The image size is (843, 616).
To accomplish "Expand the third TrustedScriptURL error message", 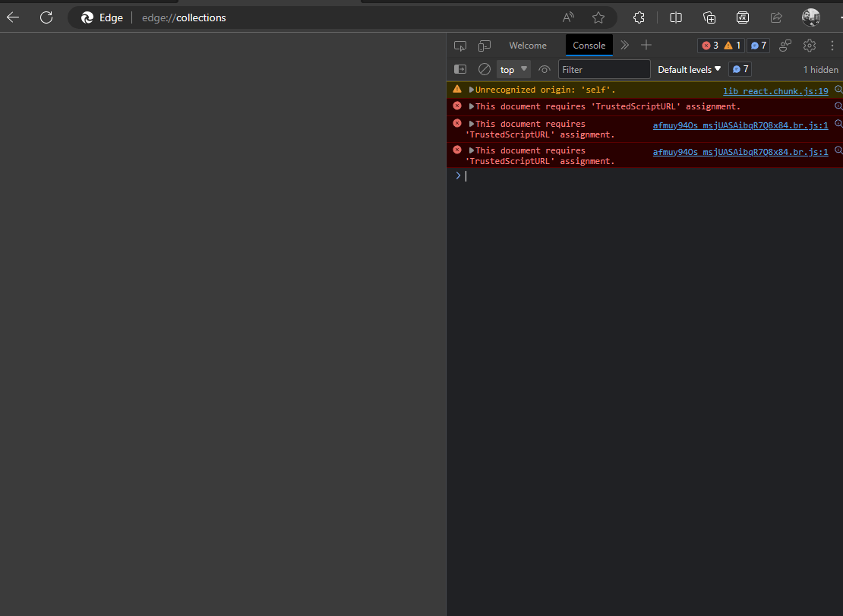I will click(x=472, y=150).
